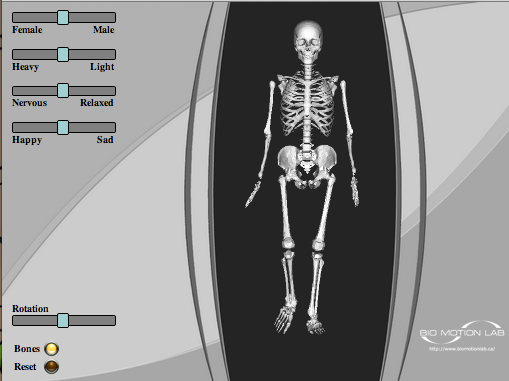Click the Male label
The image size is (509, 381).
tap(104, 30)
